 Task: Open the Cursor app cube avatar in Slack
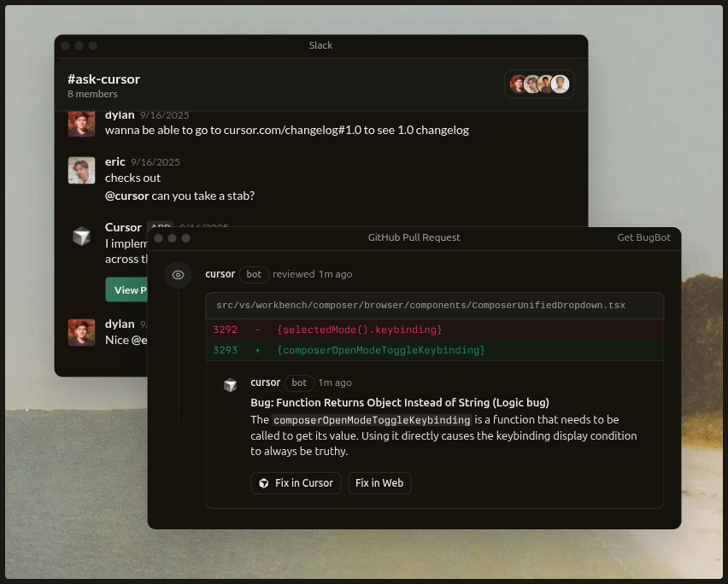click(x=81, y=237)
